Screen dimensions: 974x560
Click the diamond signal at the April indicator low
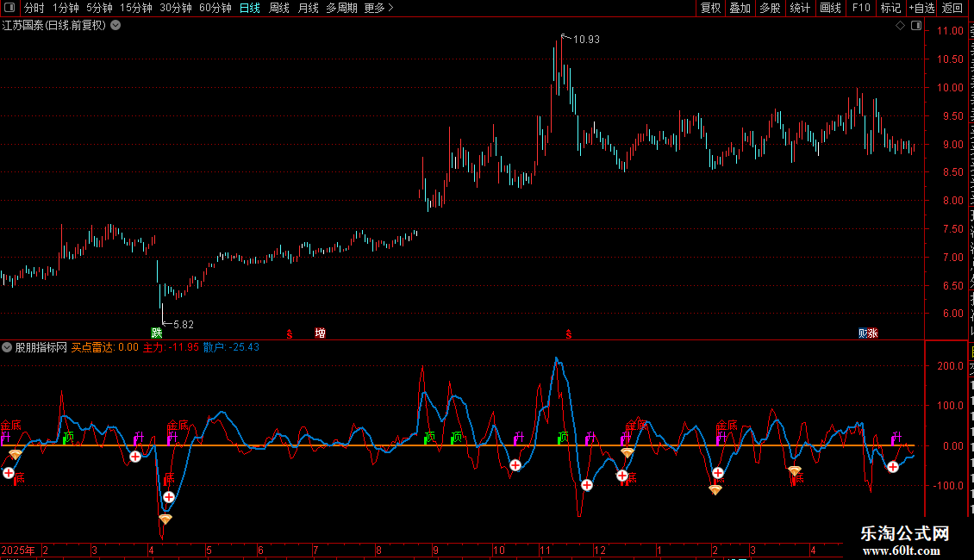[x=165, y=519]
